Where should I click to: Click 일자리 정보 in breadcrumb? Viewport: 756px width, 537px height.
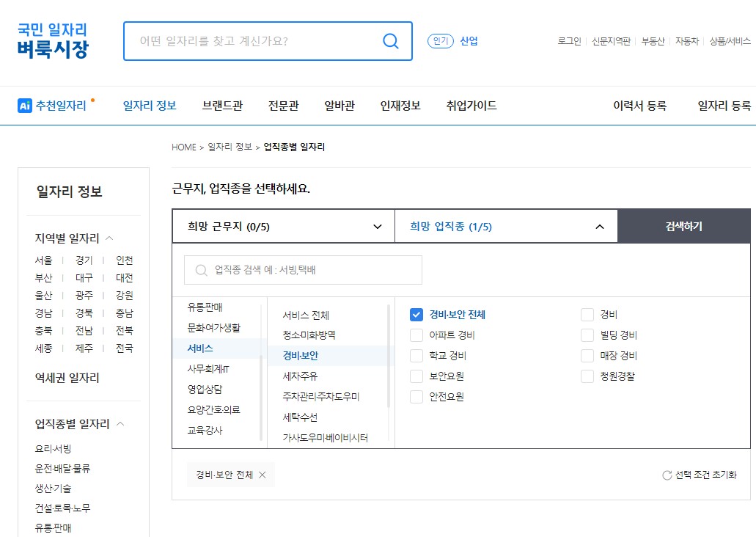coord(230,147)
